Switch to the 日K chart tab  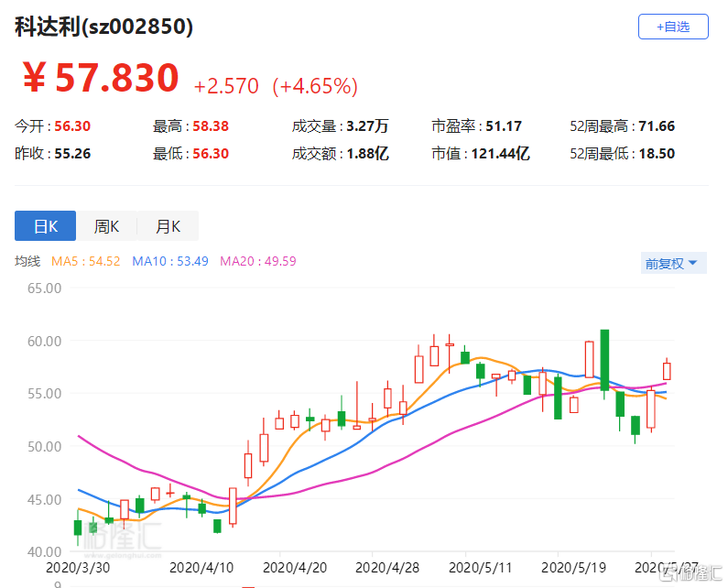coord(45,225)
